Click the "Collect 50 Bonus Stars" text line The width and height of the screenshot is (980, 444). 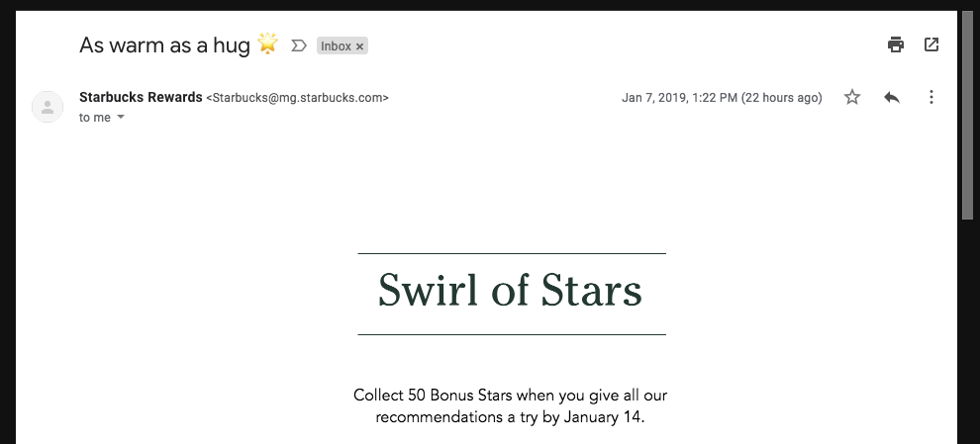pos(511,396)
